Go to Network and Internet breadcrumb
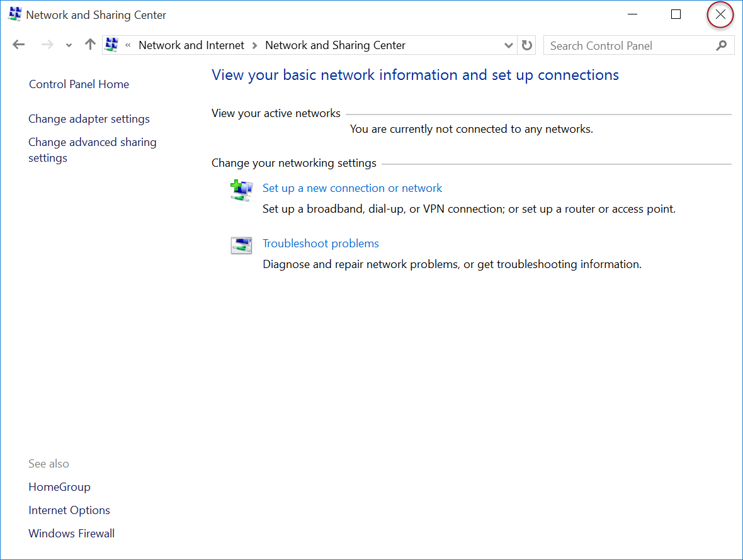The width and height of the screenshot is (743, 560). pyautogui.click(x=191, y=45)
